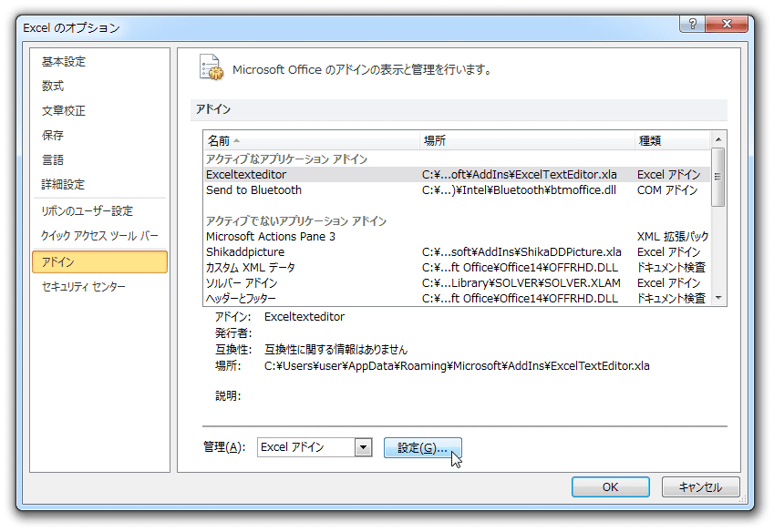Viewport: 774px width, 532px height.
Task: Click the btmoffice.dll path cell
Action: tap(519, 190)
